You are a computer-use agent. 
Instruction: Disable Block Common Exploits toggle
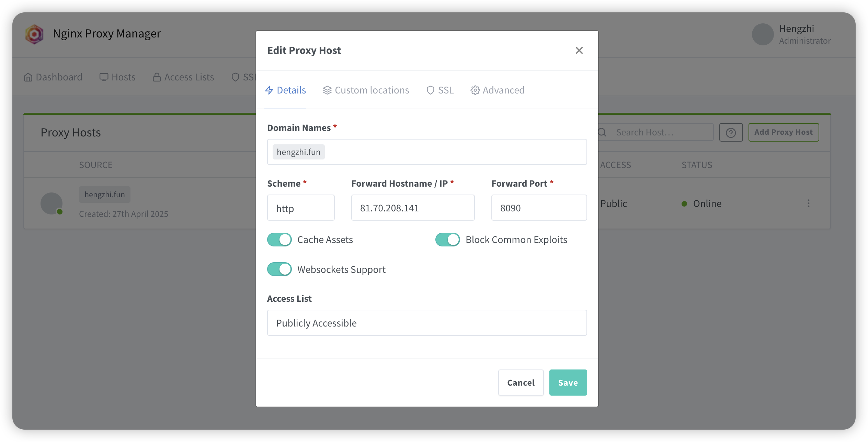click(x=448, y=240)
